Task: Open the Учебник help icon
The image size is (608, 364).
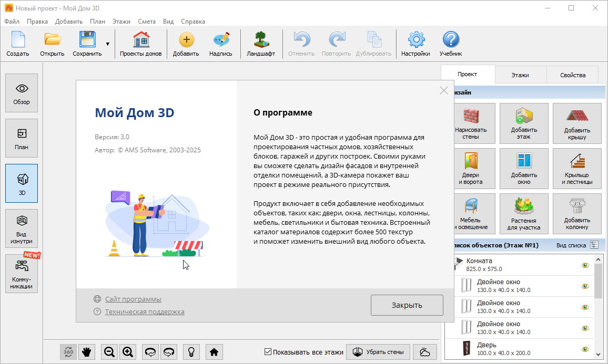Action: pyautogui.click(x=451, y=44)
